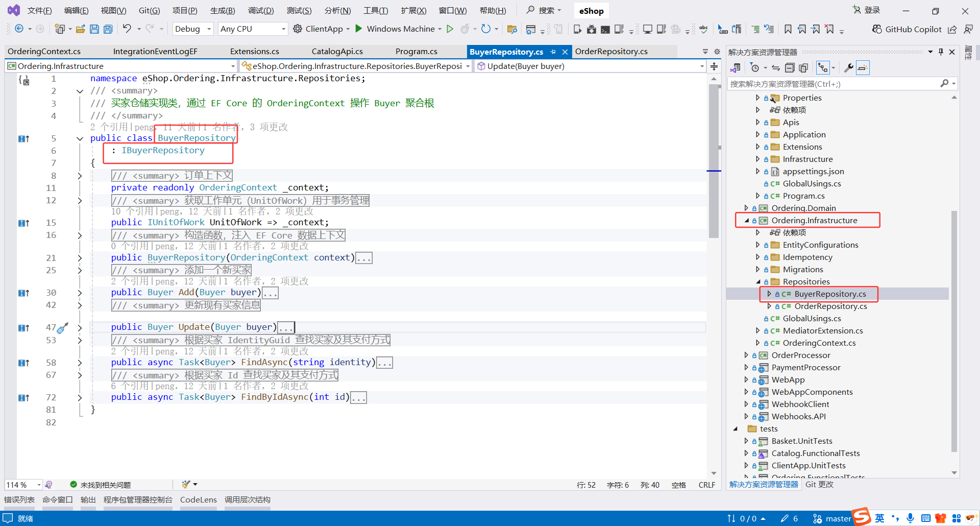The image size is (980, 526).
Task: Click the master branch in the status bar
Action: pyautogui.click(x=832, y=519)
